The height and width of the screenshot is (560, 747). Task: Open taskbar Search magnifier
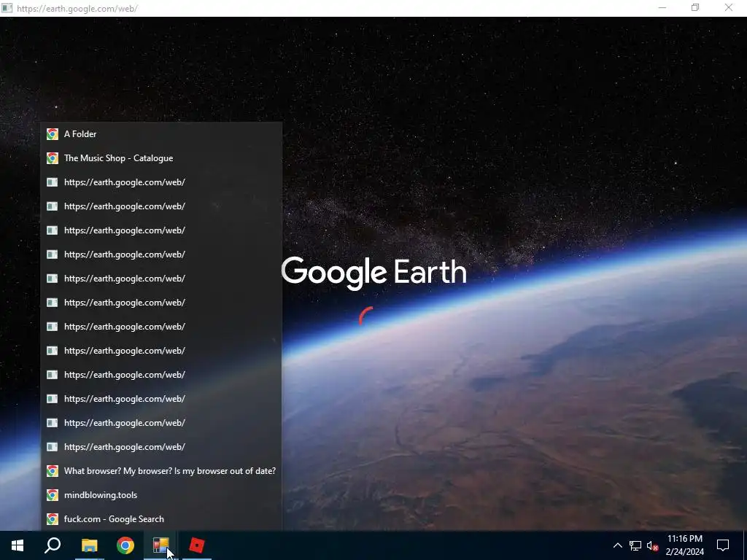click(53, 545)
